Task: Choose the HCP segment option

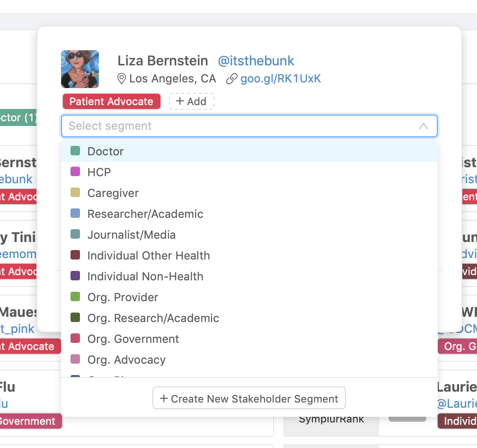Action: coord(249,172)
